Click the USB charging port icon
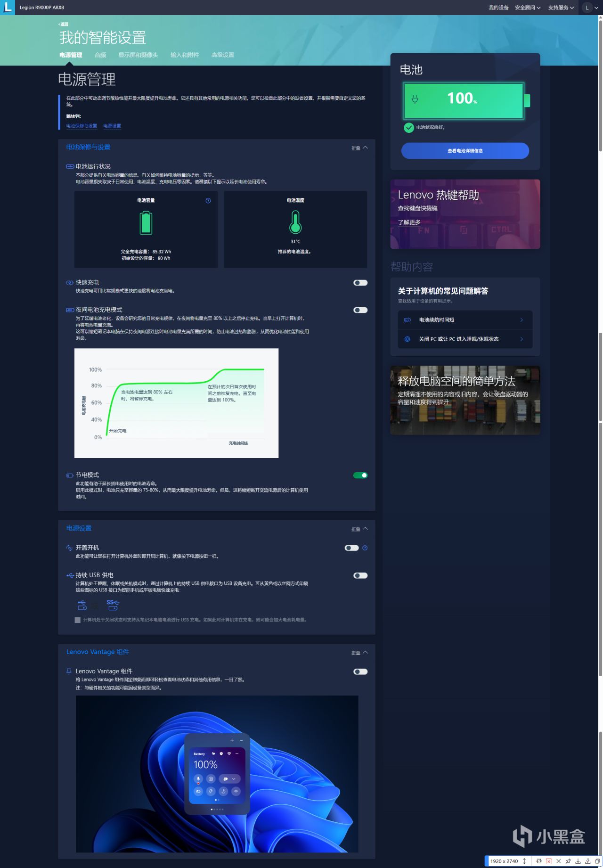Screen dimensions: 603x868 (82, 605)
